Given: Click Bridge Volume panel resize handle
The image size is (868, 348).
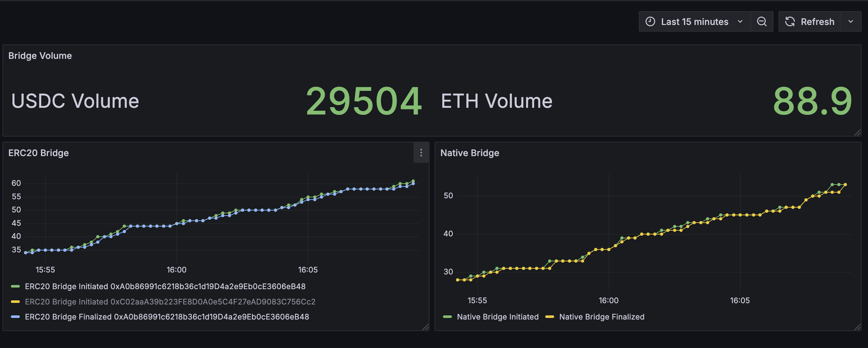Looking at the screenshot, I should 857,133.
